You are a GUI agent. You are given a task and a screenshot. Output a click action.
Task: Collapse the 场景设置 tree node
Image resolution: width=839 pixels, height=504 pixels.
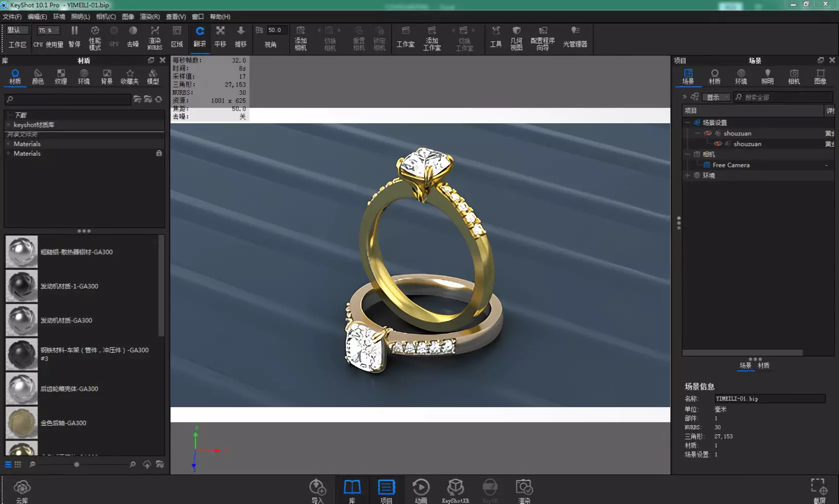[x=688, y=123]
